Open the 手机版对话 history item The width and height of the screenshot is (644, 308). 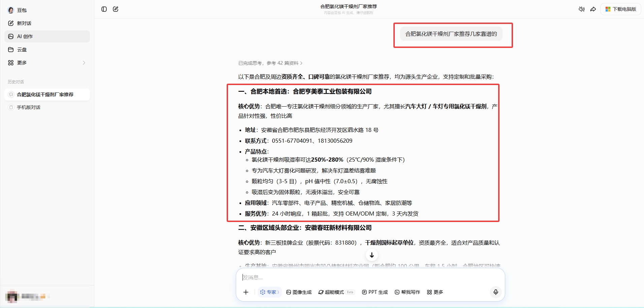tap(47, 107)
